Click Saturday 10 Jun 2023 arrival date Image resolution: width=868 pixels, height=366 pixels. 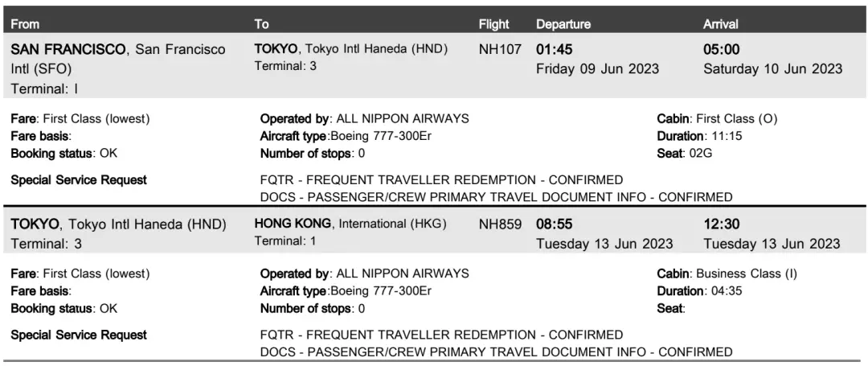pyautogui.click(x=773, y=68)
